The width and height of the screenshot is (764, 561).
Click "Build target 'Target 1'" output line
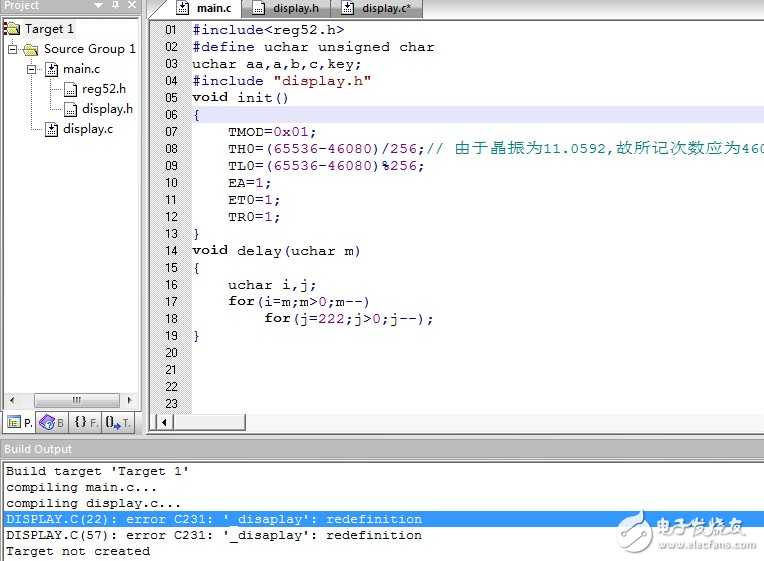(x=97, y=471)
